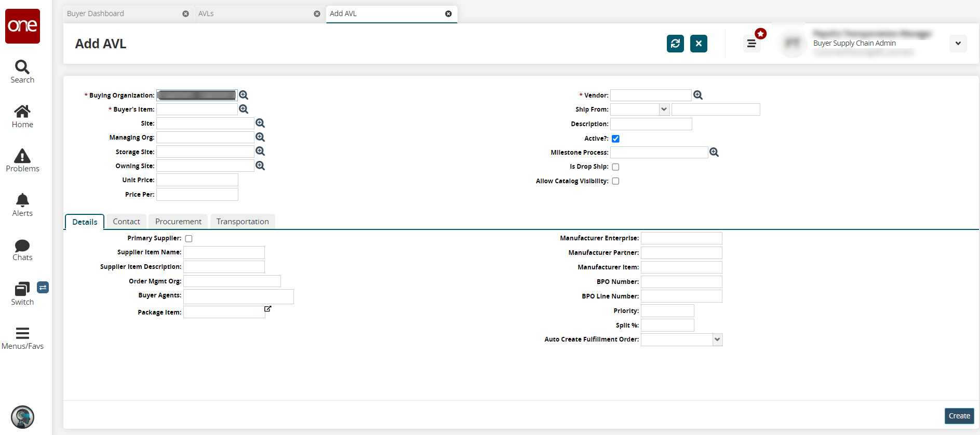Click the Split % input field
Screen dimensions: 980x435
tap(667, 325)
